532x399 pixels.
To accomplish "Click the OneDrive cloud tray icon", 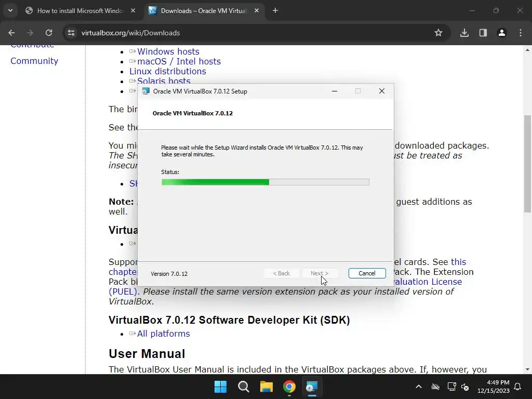I will tap(435, 387).
